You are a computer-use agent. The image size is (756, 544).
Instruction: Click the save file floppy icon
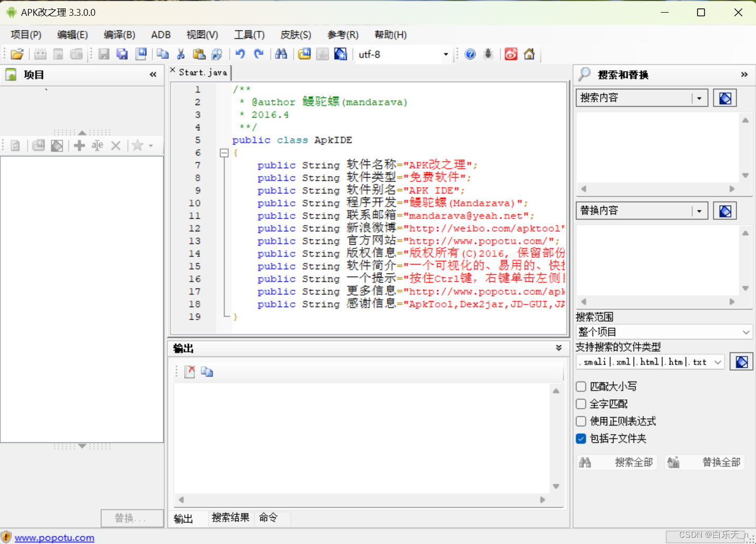click(x=104, y=54)
